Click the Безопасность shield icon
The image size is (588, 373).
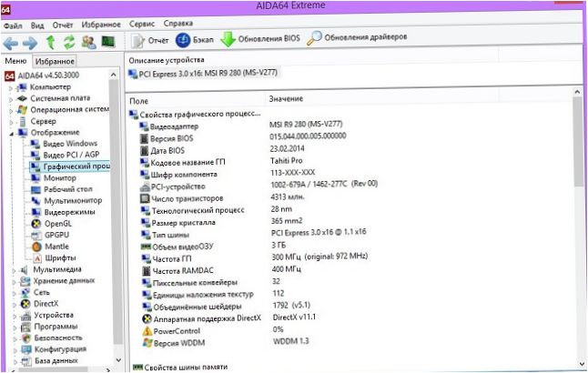pos(26,338)
